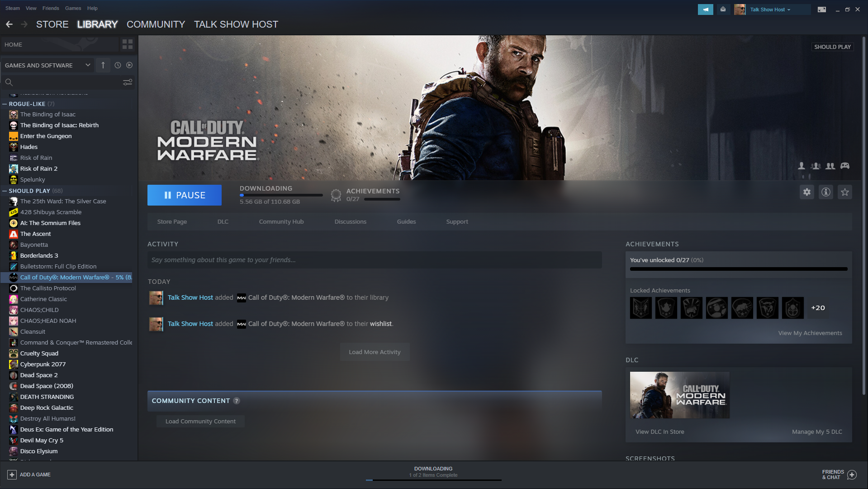This screenshot has width=868, height=489.
Task: Add game to favorites star
Action: [x=845, y=192]
